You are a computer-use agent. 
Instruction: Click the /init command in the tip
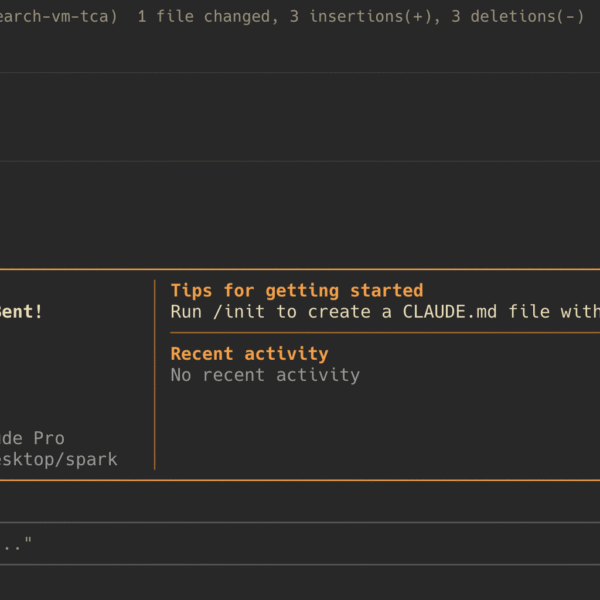tap(243, 311)
